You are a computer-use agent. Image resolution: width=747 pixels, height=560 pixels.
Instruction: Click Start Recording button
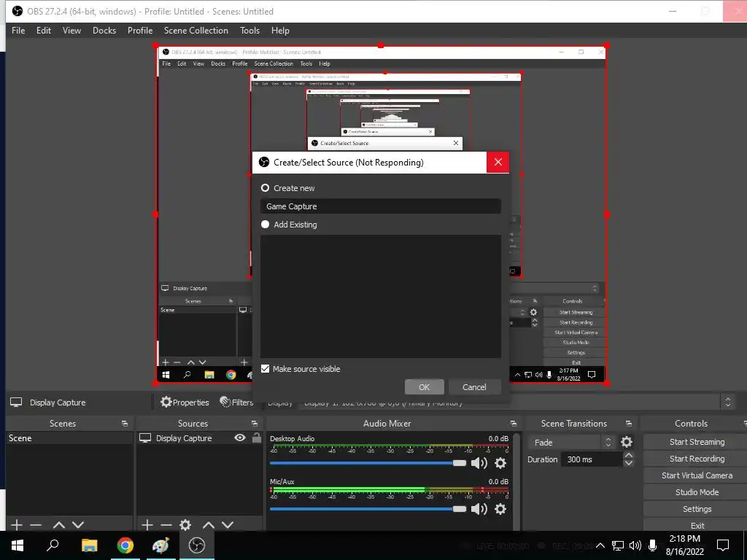click(697, 459)
